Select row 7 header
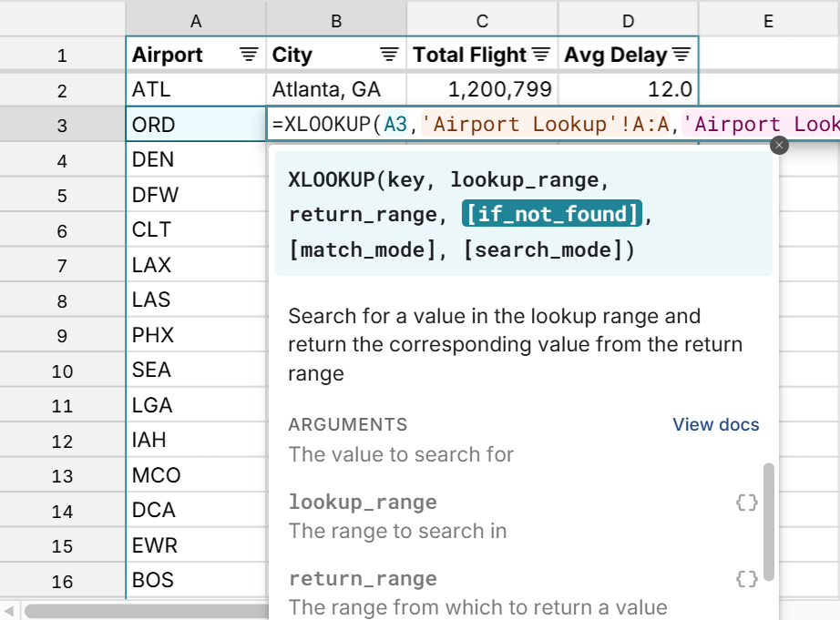 click(62, 266)
